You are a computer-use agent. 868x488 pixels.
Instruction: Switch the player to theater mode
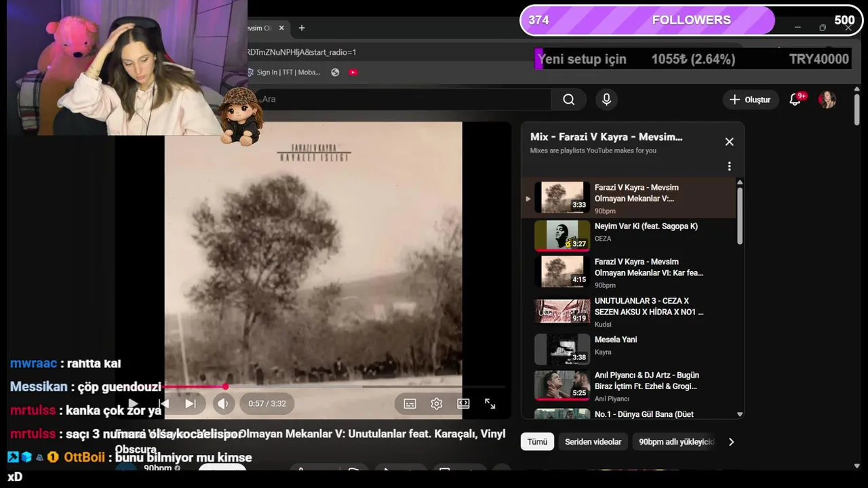[463, 404]
